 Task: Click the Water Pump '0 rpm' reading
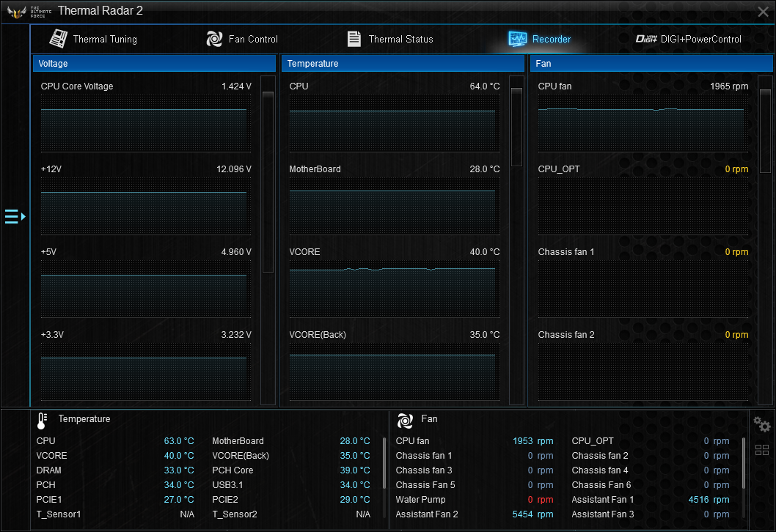(x=540, y=499)
